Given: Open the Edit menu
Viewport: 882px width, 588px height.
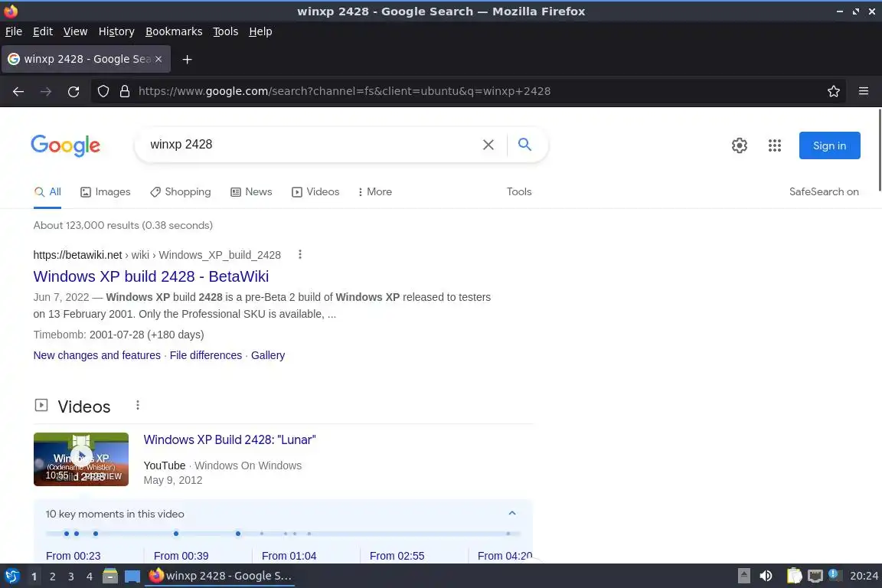Looking at the screenshot, I should point(43,31).
